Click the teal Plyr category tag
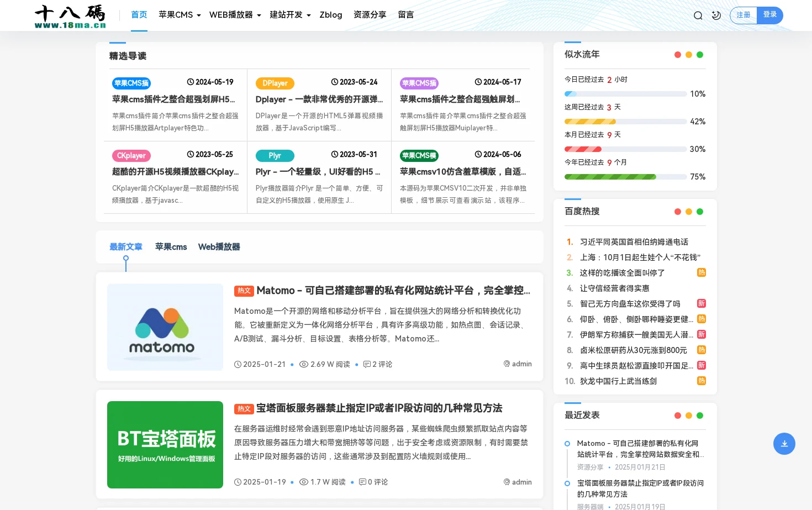Viewport: 812px width, 510px height. click(275, 156)
